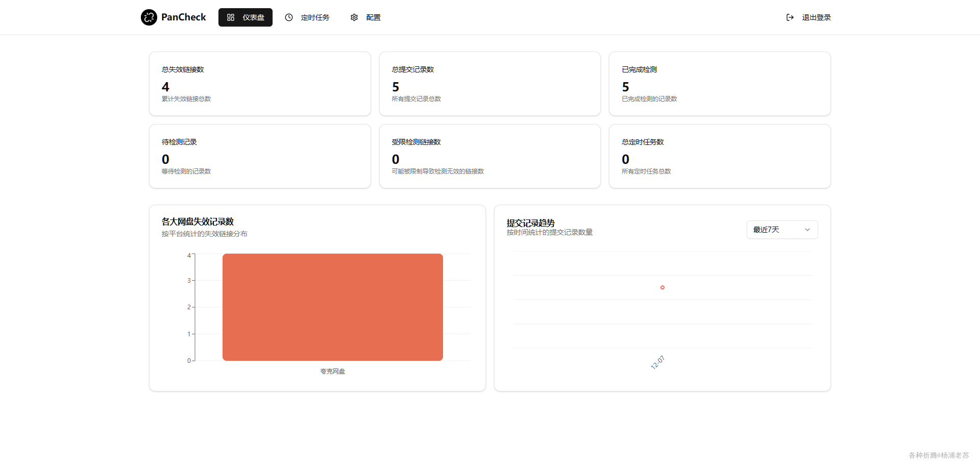The height and width of the screenshot is (469, 980).
Task: Click the 等待检测的记录数 description
Action: click(x=186, y=171)
